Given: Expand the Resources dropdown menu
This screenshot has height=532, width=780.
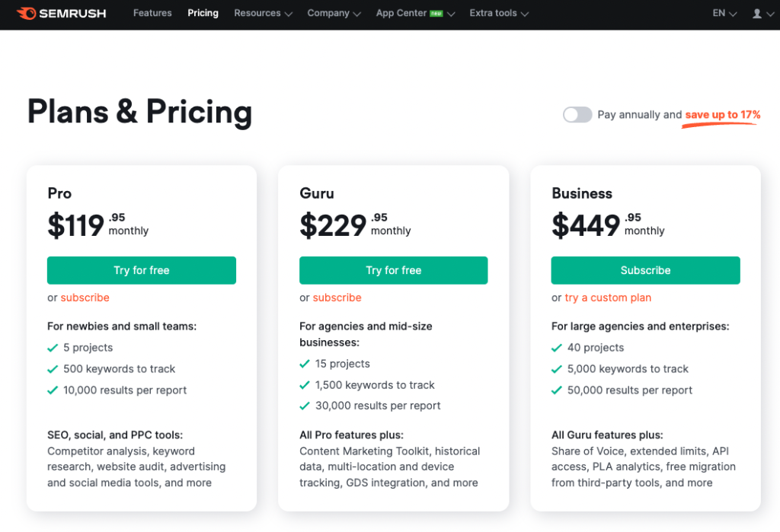Looking at the screenshot, I should click(x=263, y=14).
